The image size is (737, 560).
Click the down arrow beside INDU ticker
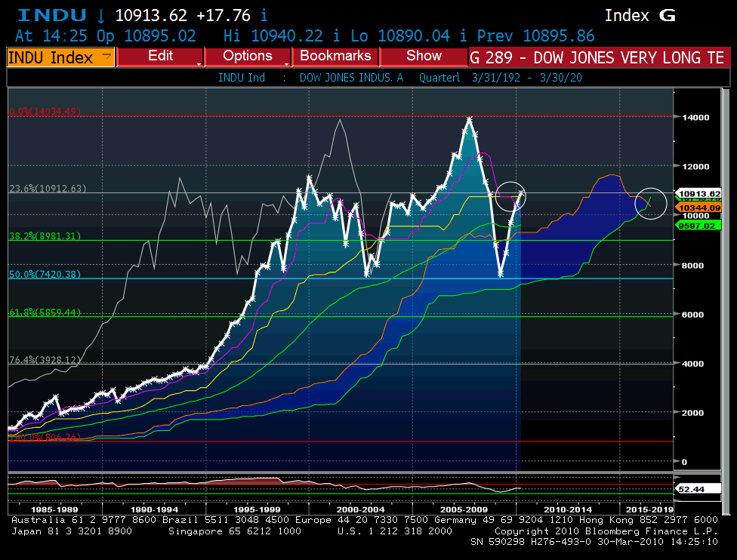[x=100, y=16]
